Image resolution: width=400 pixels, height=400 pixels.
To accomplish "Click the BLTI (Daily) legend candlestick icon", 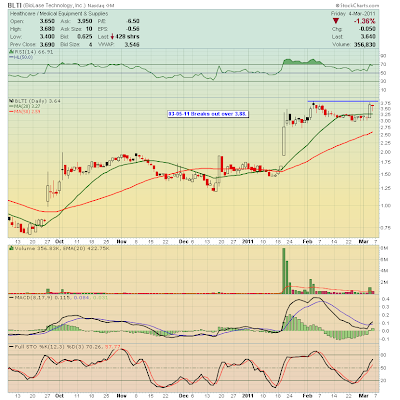I will [x=10, y=101].
